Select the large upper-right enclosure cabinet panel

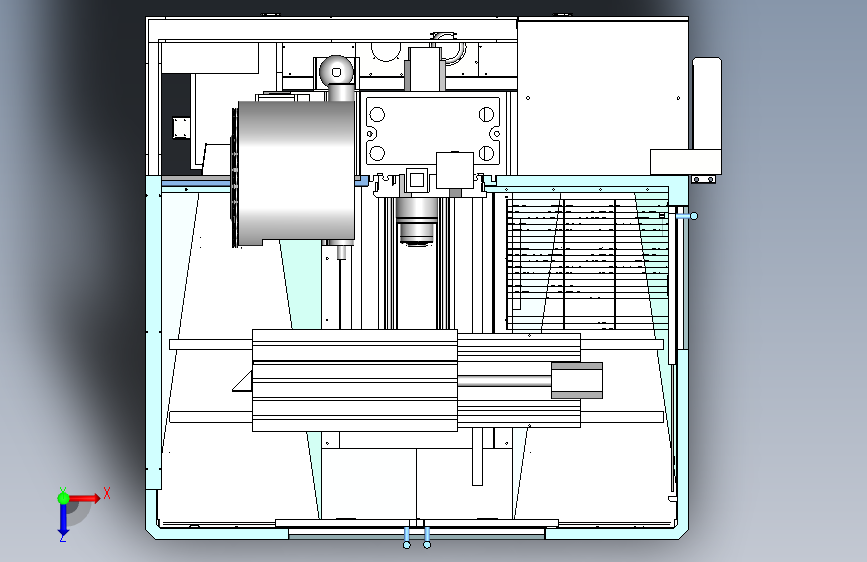point(603,96)
